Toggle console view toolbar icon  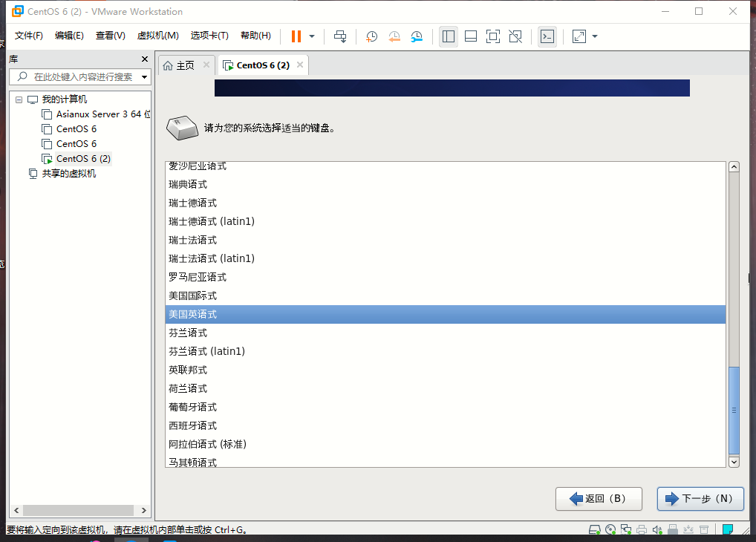click(x=547, y=36)
